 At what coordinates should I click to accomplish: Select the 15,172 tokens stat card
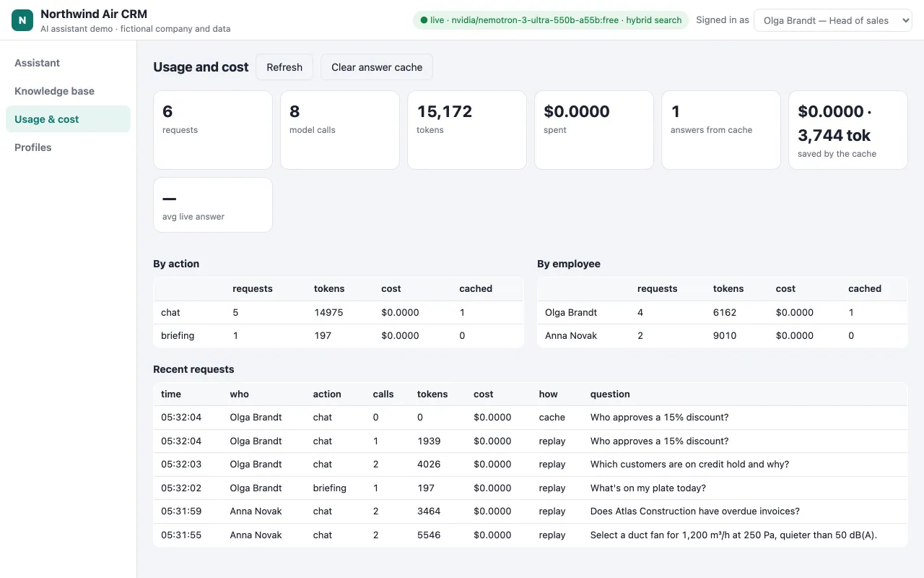click(467, 130)
